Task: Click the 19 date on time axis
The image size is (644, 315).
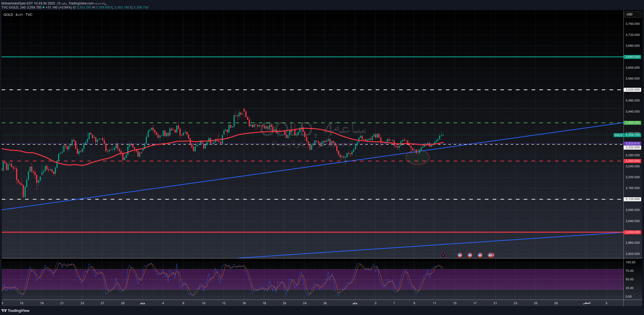Action: pyautogui.click(x=42, y=303)
